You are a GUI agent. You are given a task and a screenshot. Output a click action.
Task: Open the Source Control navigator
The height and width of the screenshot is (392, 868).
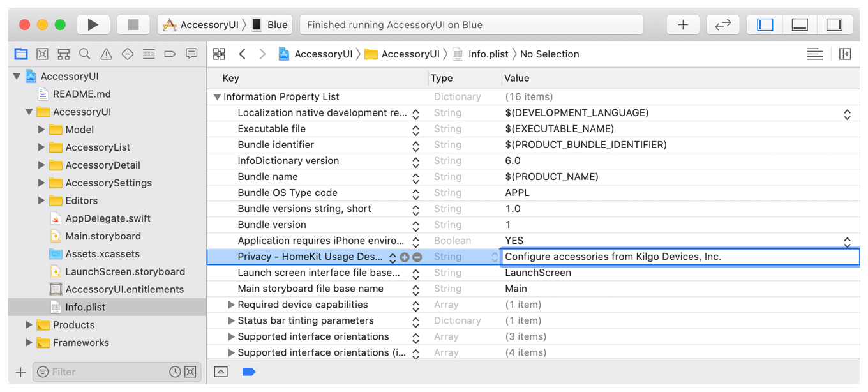[42, 54]
